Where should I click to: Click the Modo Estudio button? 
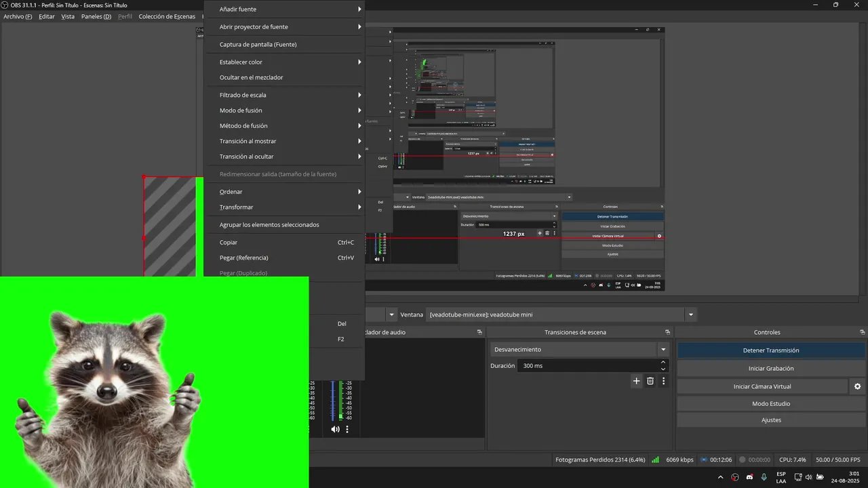[x=771, y=403]
